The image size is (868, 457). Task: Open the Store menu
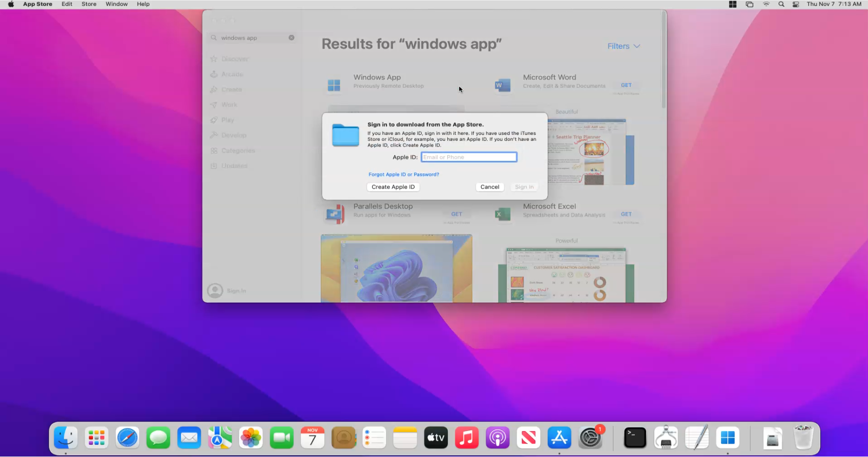pyautogui.click(x=89, y=4)
